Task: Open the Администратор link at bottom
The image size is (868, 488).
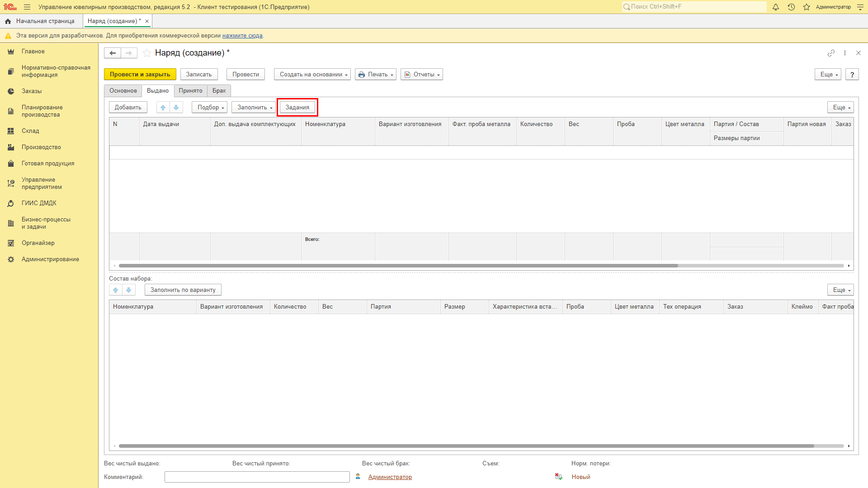Action: pyautogui.click(x=390, y=477)
